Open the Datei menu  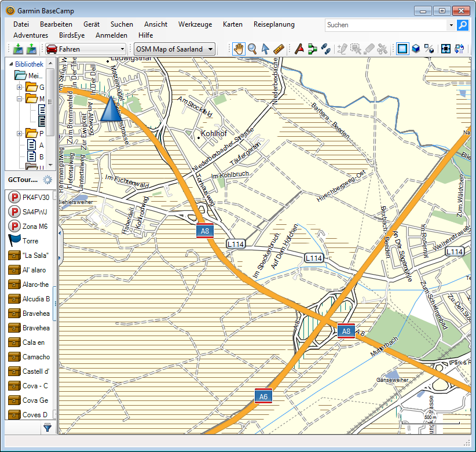coord(21,24)
